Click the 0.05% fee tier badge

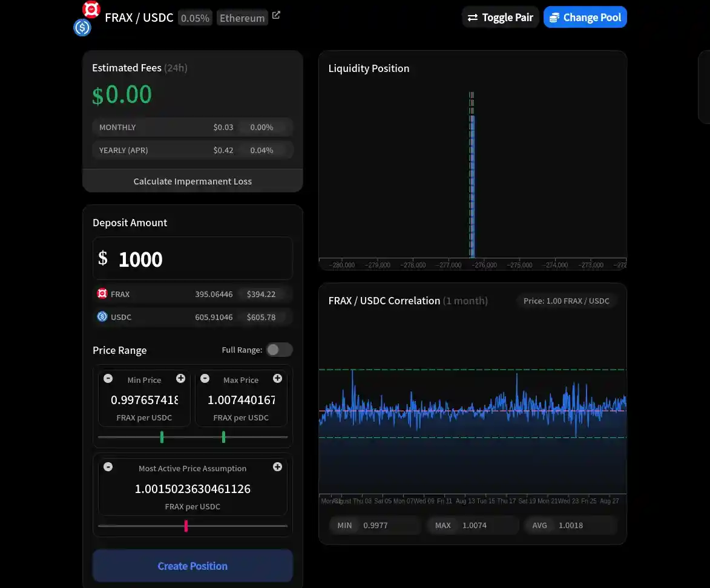tap(195, 18)
